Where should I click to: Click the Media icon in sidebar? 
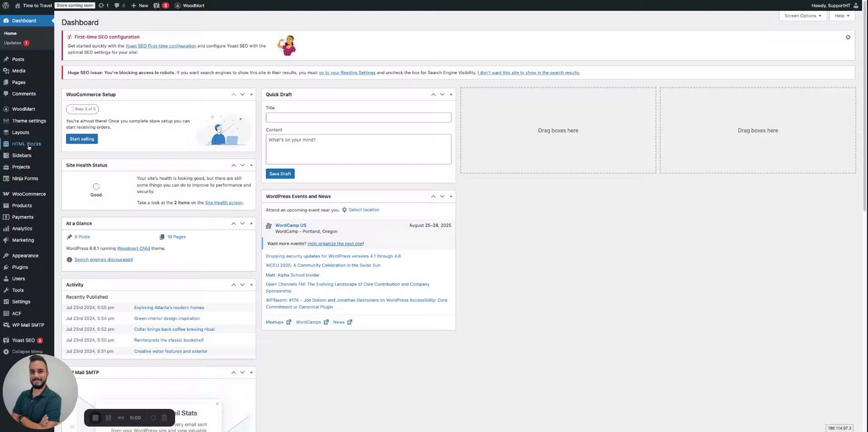coord(6,71)
